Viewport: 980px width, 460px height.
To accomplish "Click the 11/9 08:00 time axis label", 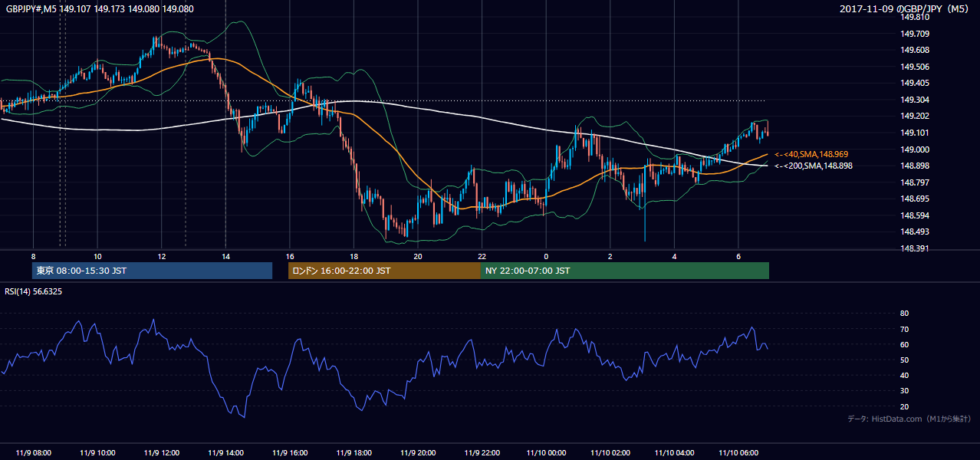I will (x=33, y=453).
